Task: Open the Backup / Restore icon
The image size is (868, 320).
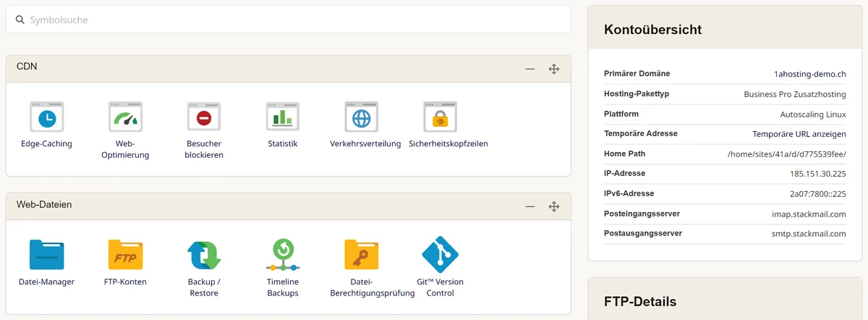Action: click(x=204, y=255)
